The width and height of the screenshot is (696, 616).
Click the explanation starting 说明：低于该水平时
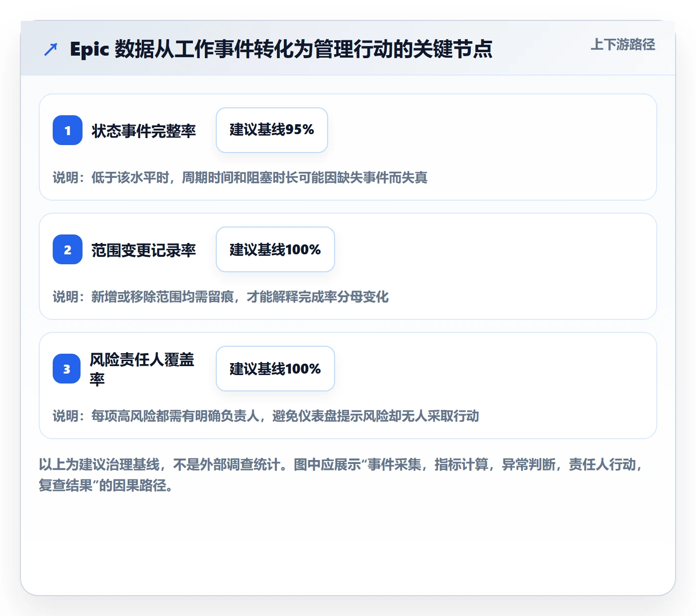click(240, 177)
